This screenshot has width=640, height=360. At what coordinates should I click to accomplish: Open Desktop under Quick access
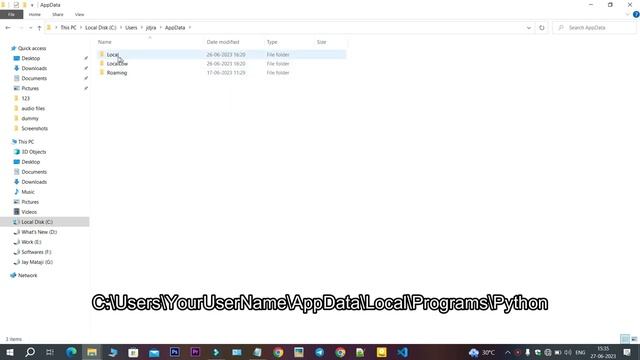pos(31,58)
